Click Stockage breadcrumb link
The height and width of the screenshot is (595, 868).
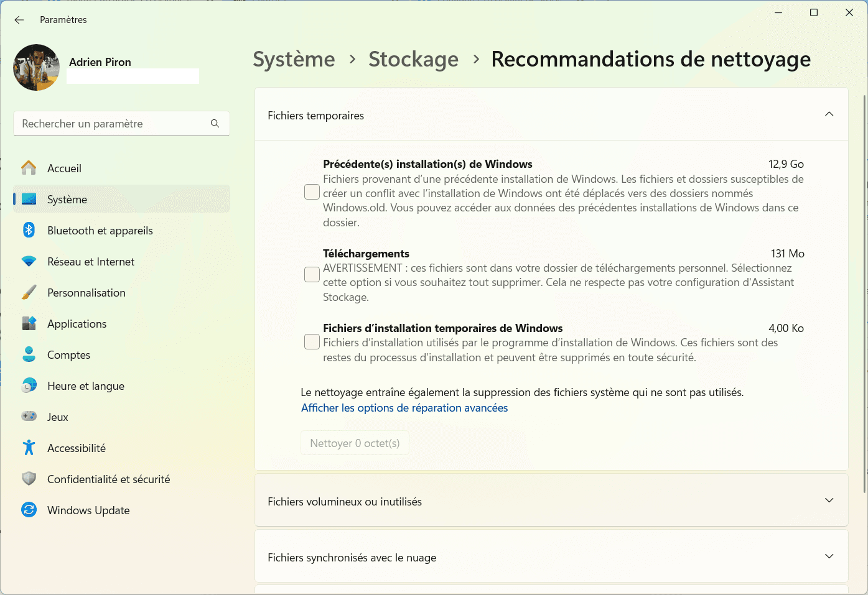413,60
